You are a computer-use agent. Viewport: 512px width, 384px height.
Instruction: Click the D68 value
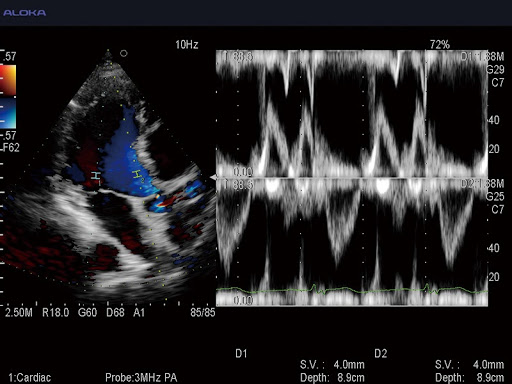(115, 313)
